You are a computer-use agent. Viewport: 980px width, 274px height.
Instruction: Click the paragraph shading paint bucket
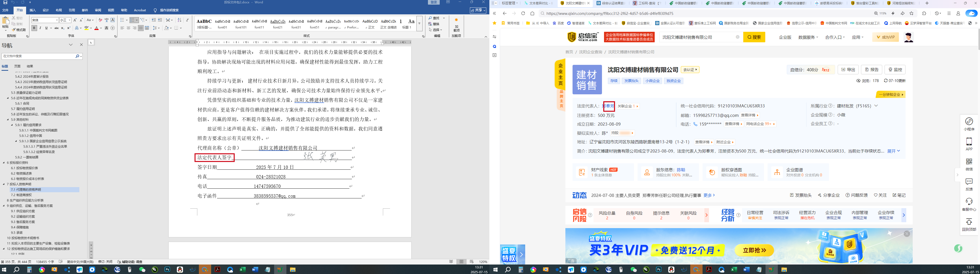pyautogui.click(x=166, y=28)
